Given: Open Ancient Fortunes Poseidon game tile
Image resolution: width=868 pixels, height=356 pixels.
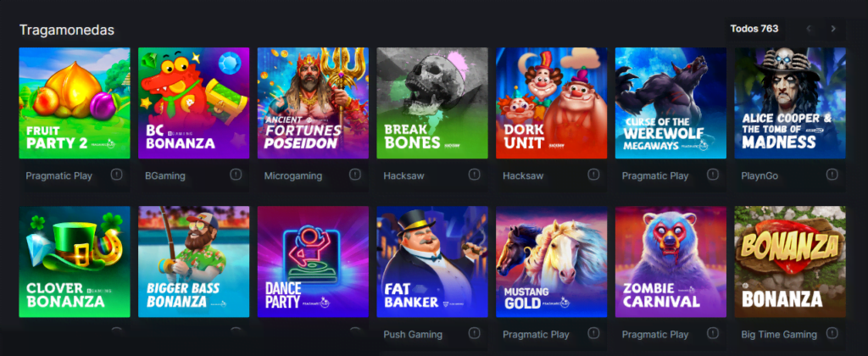Looking at the screenshot, I should point(314,103).
